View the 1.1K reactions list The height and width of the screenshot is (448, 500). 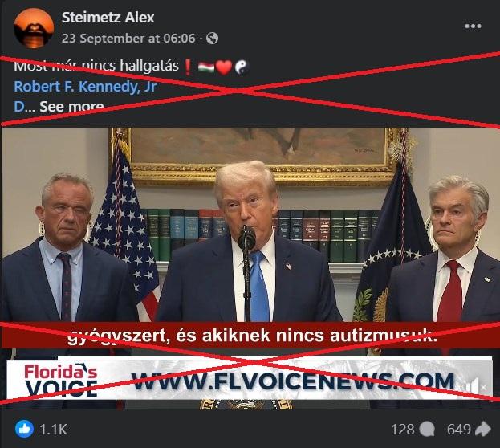54,430
